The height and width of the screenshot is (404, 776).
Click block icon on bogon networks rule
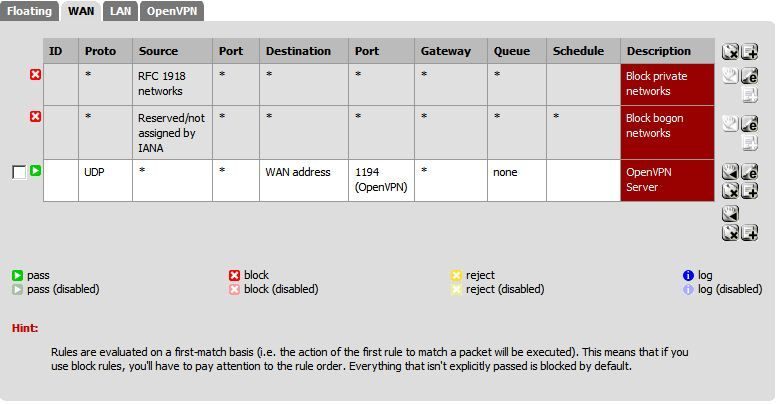click(x=35, y=117)
